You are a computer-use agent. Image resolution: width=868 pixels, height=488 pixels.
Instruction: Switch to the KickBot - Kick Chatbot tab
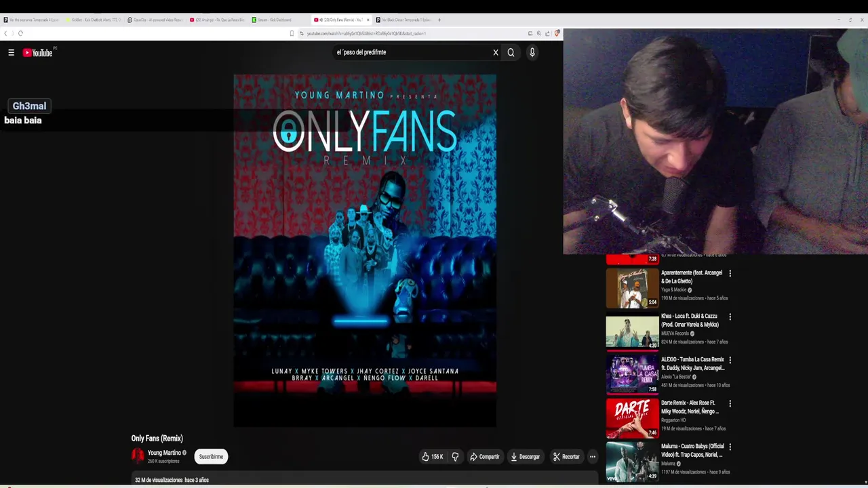click(95, 20)
